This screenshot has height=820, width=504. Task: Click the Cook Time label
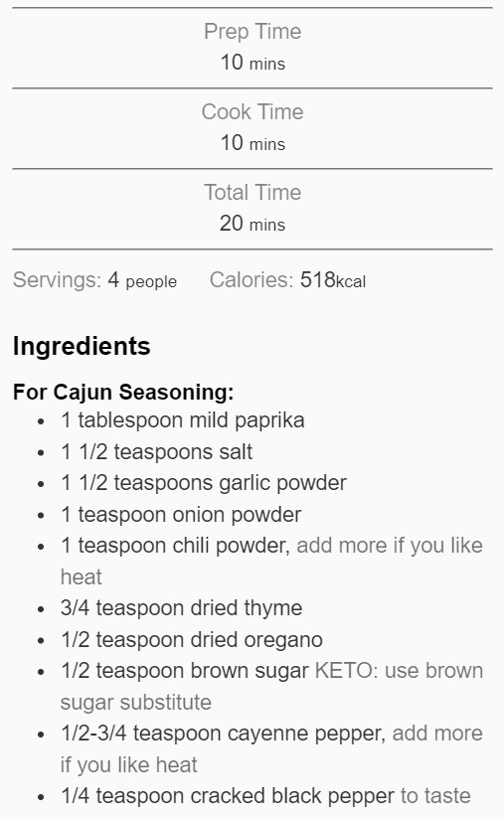click(x=252, y=111)
